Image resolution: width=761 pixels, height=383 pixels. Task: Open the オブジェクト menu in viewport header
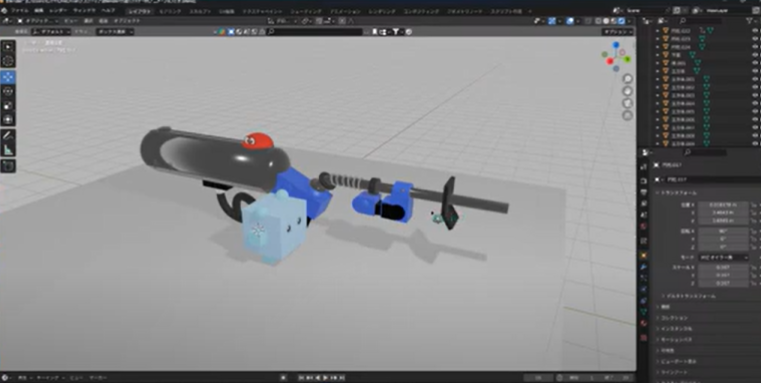click(x=127, y=21)
